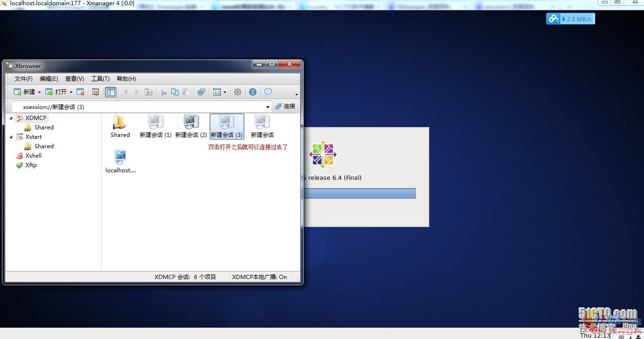Open the 编辑(E) menu

49,79
